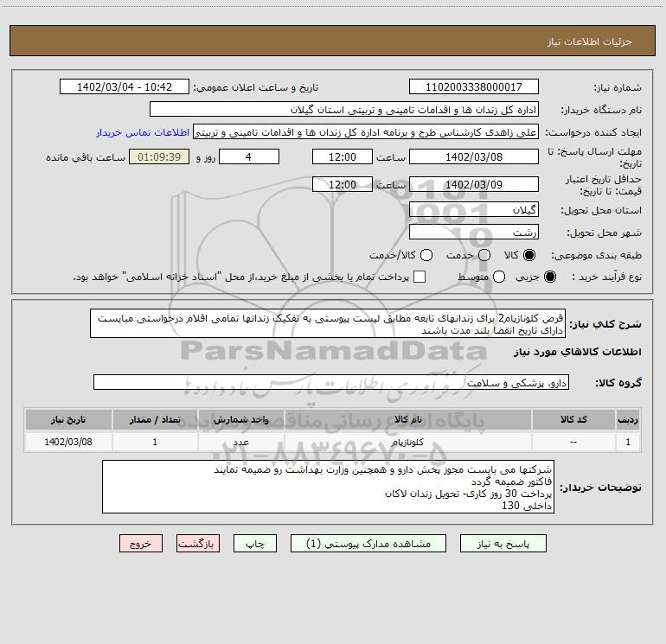Click the remaining days field showing 4

point(249,156)
